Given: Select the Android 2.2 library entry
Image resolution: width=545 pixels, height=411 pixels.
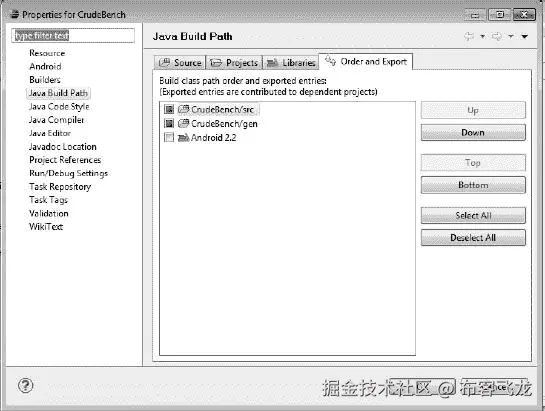Looking at the screenshot, I should pyautogui.click(x=213, y=137).
